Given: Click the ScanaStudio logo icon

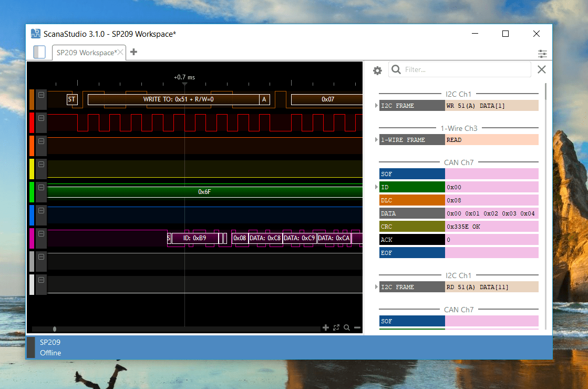Looking at the screenshot, I should click(x=35, y=33).
